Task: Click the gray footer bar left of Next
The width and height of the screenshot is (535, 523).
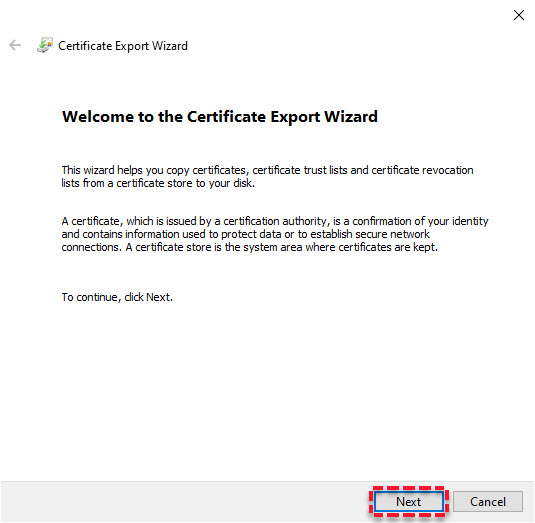Action: (x=184, y=502)
